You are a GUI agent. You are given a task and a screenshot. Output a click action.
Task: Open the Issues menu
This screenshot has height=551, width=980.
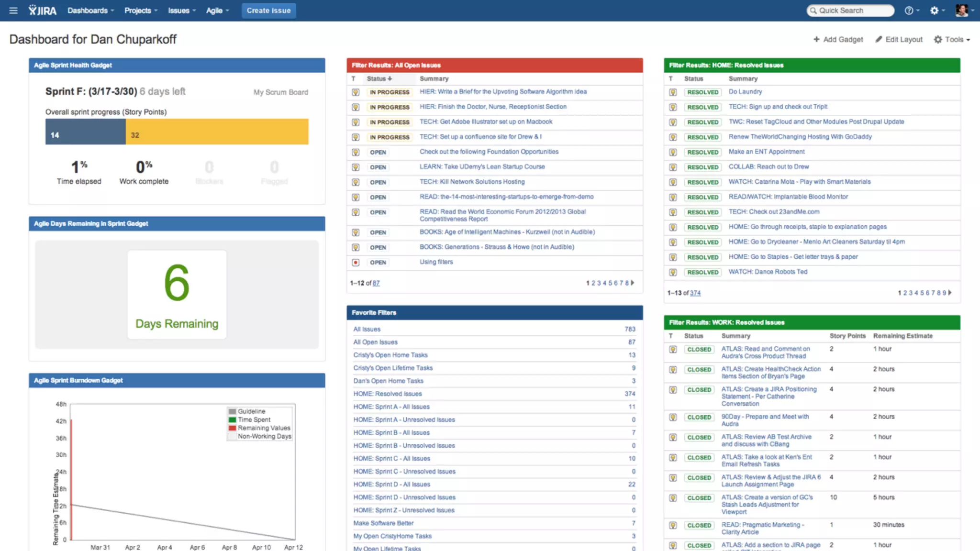[181, 11]
